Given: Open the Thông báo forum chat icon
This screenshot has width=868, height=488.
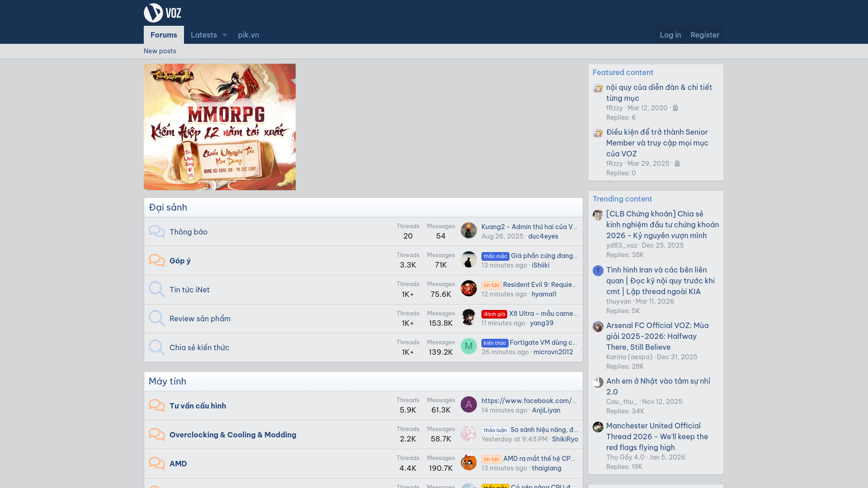Looking at the screenshot, I should tap(157, 231).
